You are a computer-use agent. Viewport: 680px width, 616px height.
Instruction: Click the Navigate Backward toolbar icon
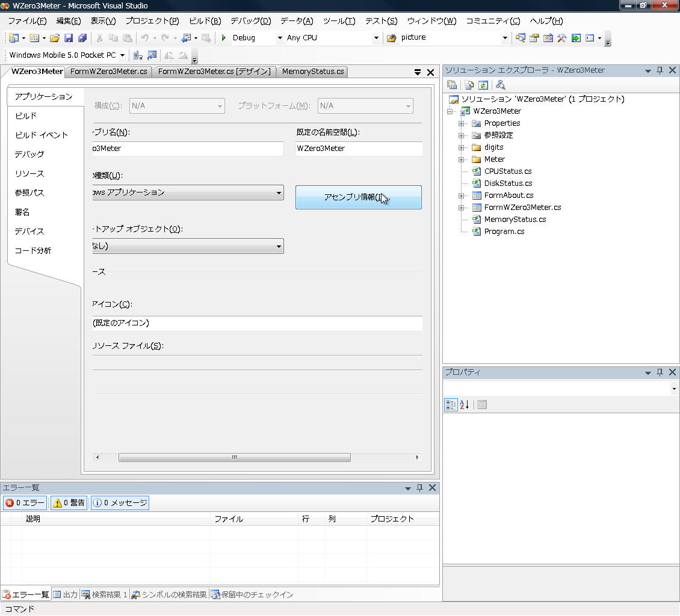[x=186, y=38]
